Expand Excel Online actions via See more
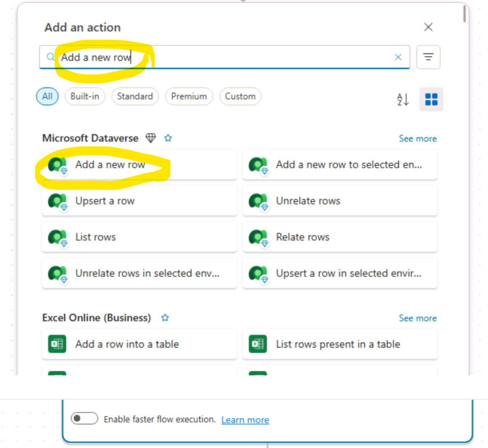 point(417,318)
